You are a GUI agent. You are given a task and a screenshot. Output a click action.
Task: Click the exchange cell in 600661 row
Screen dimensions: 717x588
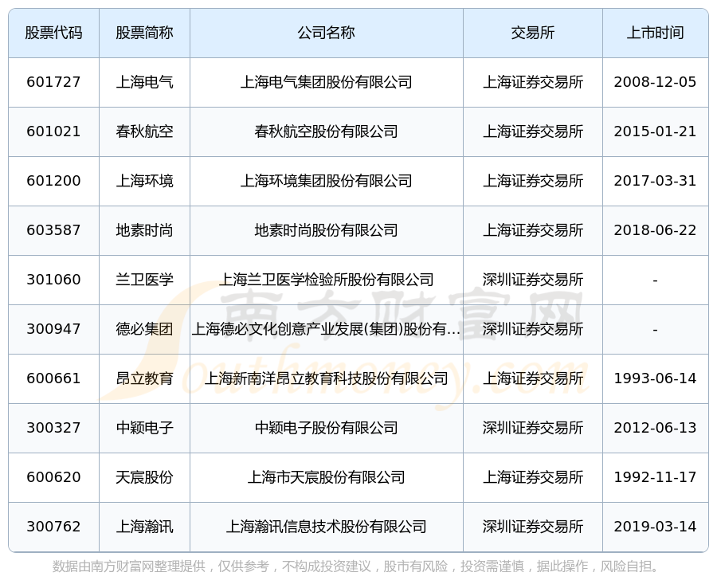click(533, 378)
